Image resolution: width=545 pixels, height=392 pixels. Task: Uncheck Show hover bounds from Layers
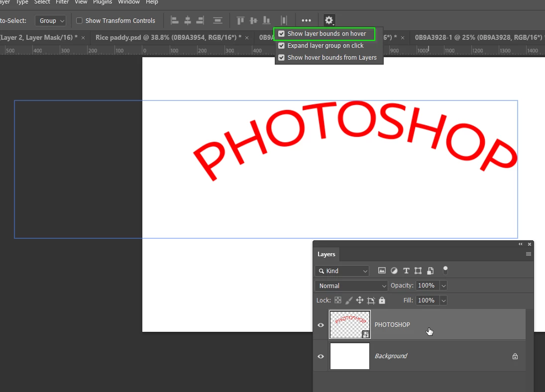(x=281, y=57)
